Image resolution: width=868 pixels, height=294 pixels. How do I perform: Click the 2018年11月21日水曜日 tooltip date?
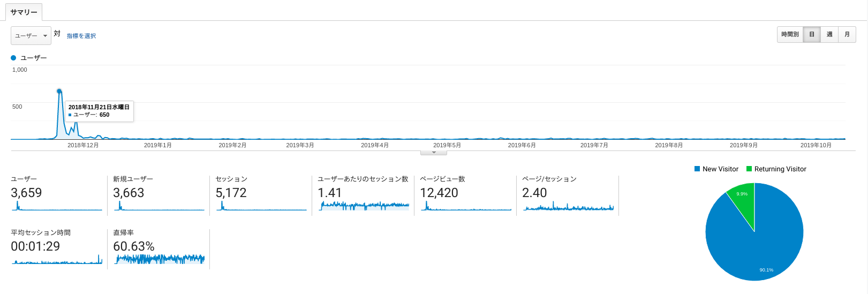(x=99, y=107)
